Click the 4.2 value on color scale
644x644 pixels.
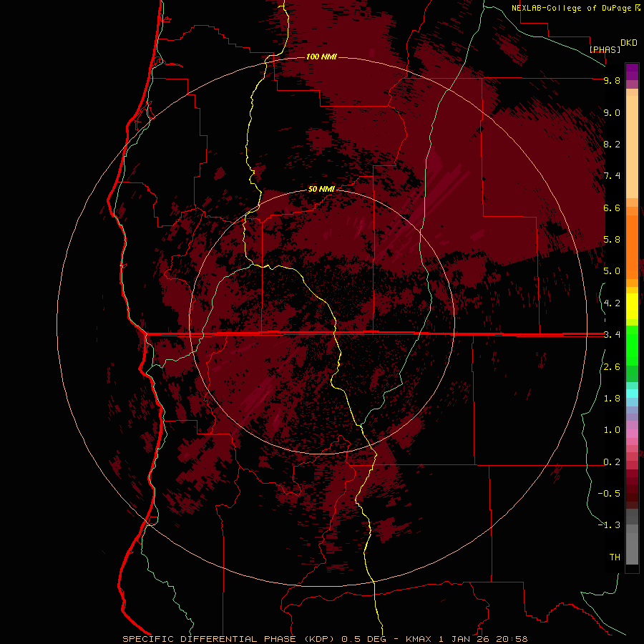coord(612,303)
